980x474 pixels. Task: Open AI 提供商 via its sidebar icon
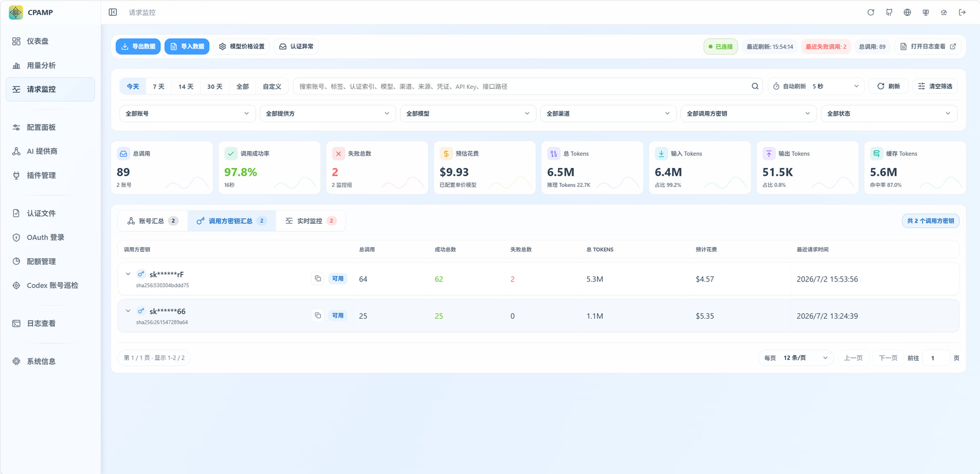(16, 151)
